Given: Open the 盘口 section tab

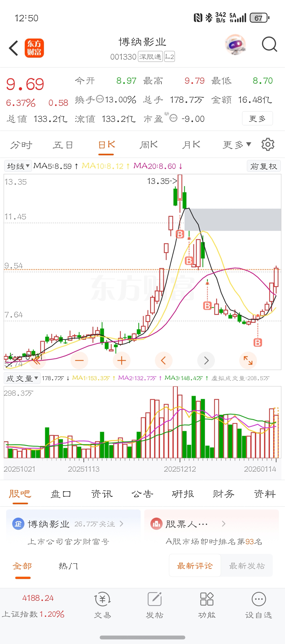Looking at the screenshot, I should [61, 494].
